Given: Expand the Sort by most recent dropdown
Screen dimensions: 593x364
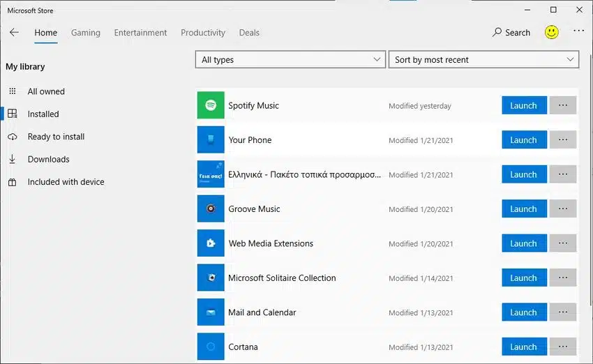Looking at the screenshot, I should coord(483,59).
